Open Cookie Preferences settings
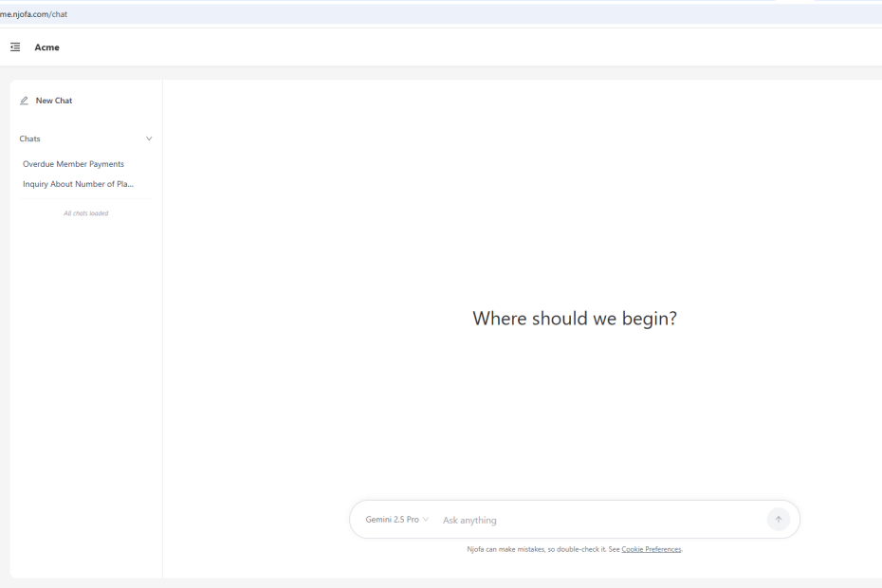Viewport: 882px width, 588px height. pos(651,549)
